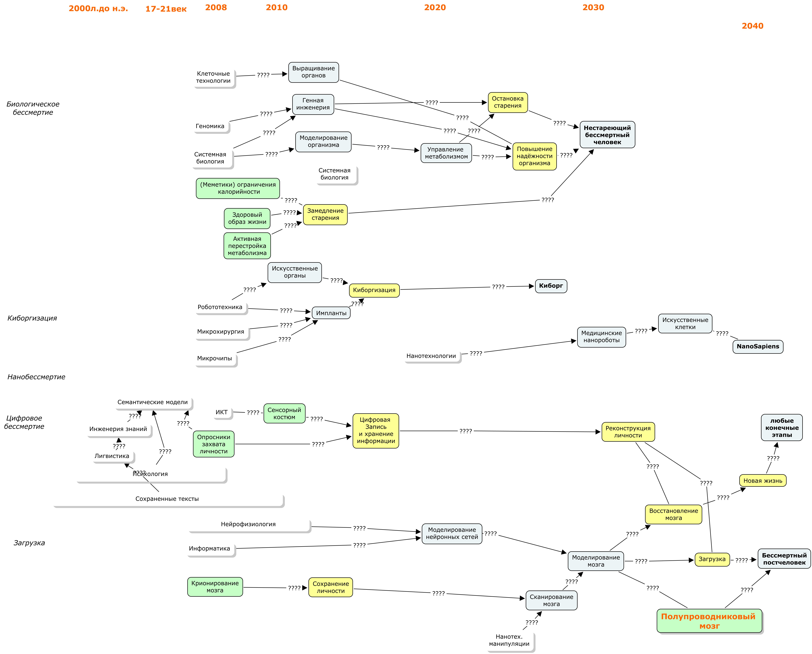Click the '2030' timeline heading
Image resolution: width=812 pixels, height=654 pixels.
[x=593, y=8]
